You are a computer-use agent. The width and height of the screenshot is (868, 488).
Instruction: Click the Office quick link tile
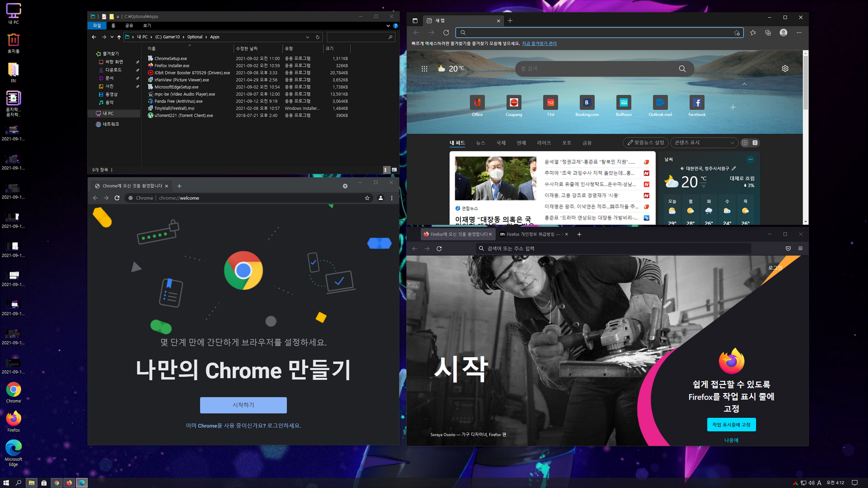477,106
